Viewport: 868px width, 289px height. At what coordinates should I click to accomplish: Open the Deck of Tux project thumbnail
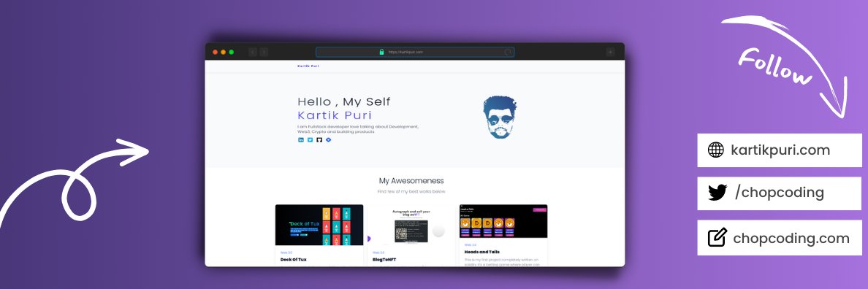coord(319,225)
